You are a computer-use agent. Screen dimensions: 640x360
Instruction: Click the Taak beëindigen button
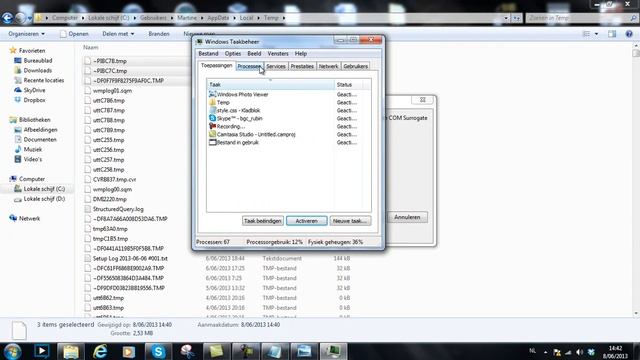262,221
